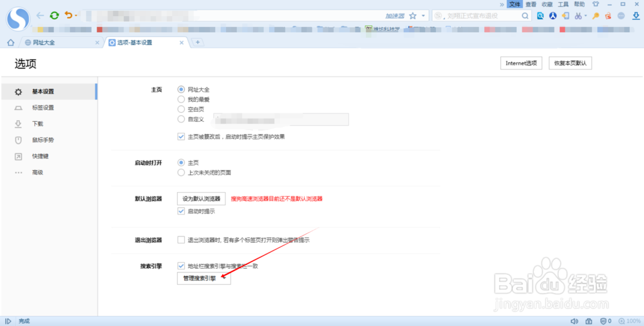Select startup 主页 radio button
This screenshot has height=326, width=644.
(x=181, y=163)
